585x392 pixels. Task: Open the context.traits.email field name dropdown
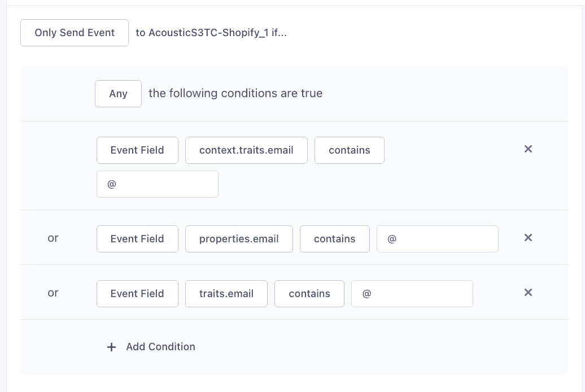246,150
